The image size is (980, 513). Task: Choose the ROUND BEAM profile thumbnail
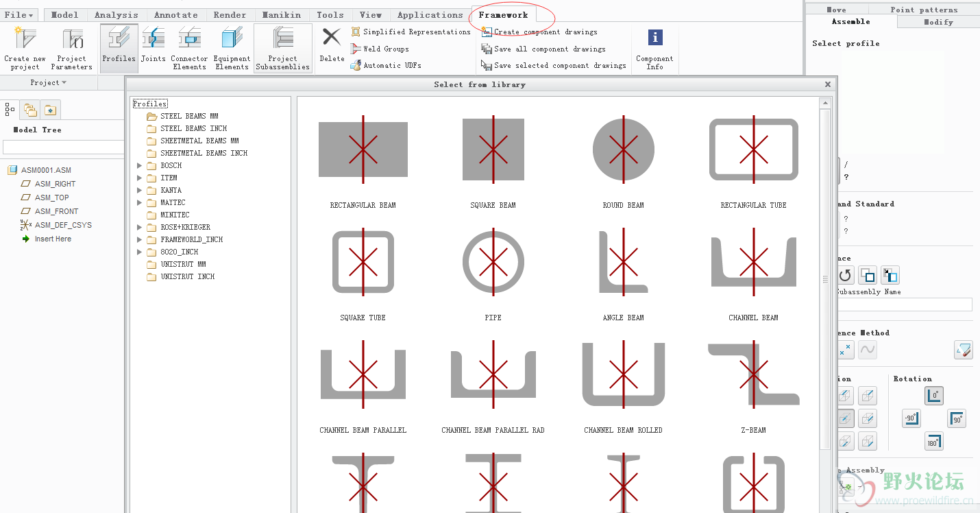pos(624,150)
